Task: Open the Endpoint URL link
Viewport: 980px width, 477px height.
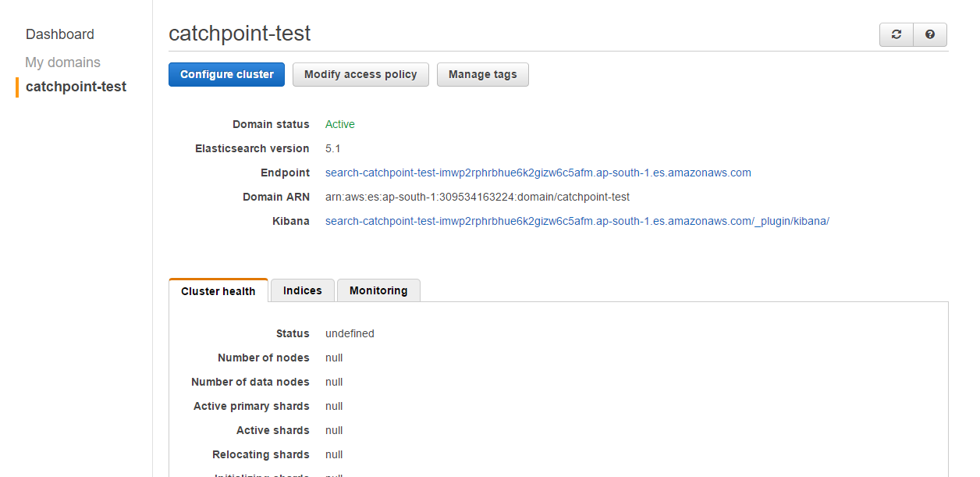Action: point(538,173)
